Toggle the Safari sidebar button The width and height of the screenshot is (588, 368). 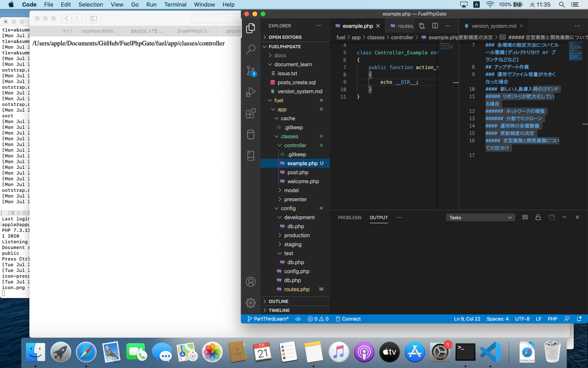[x=93, y=19]
